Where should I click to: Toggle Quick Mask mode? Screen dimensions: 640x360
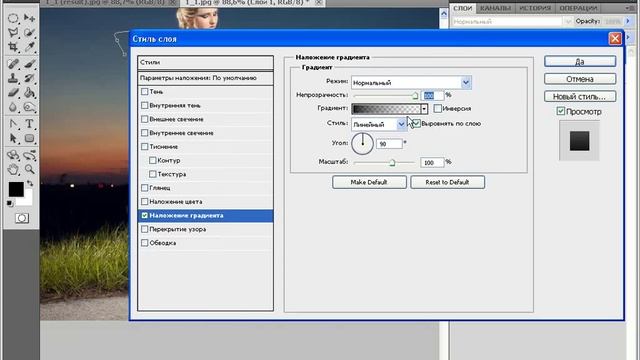(x=22, y=218)
